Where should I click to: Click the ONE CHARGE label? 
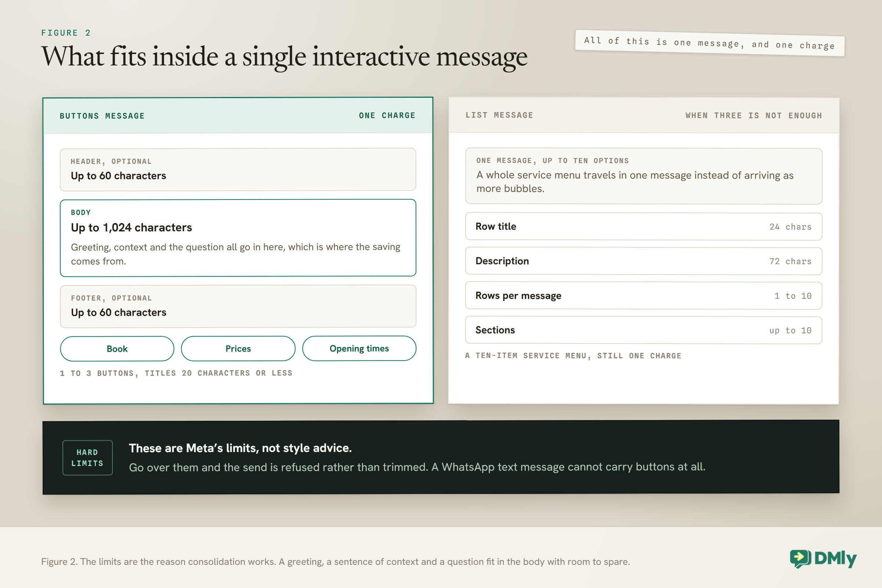click(387, 115)
